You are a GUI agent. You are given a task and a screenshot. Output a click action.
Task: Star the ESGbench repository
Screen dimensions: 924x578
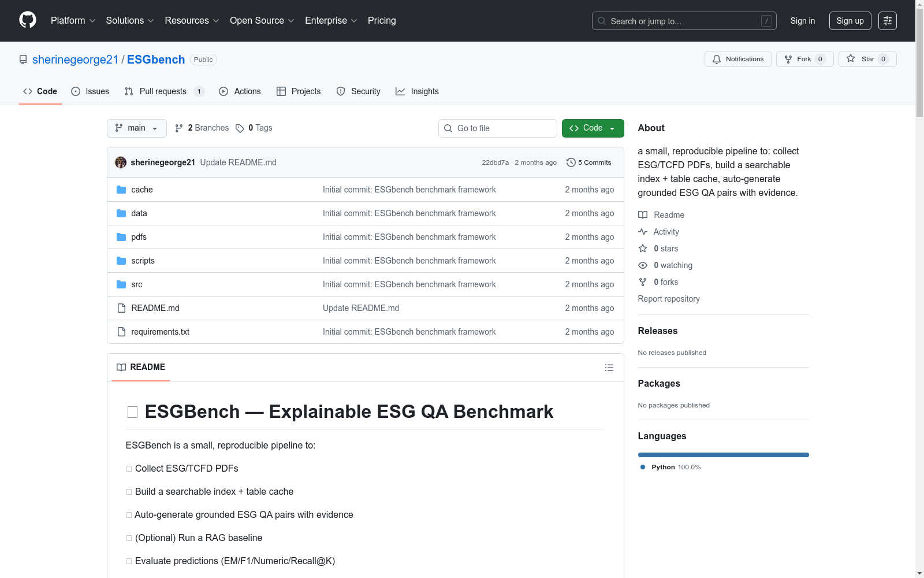(x=867, y=59)
